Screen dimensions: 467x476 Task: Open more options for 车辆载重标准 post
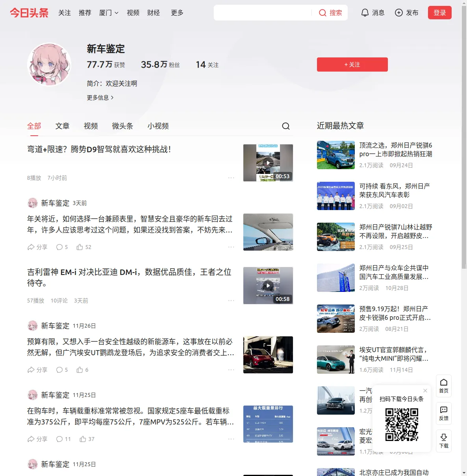(231, 439)
